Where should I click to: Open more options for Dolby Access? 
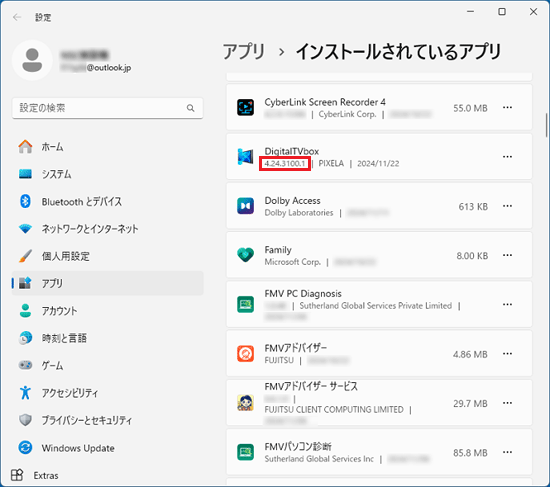[x=507, y=206]
